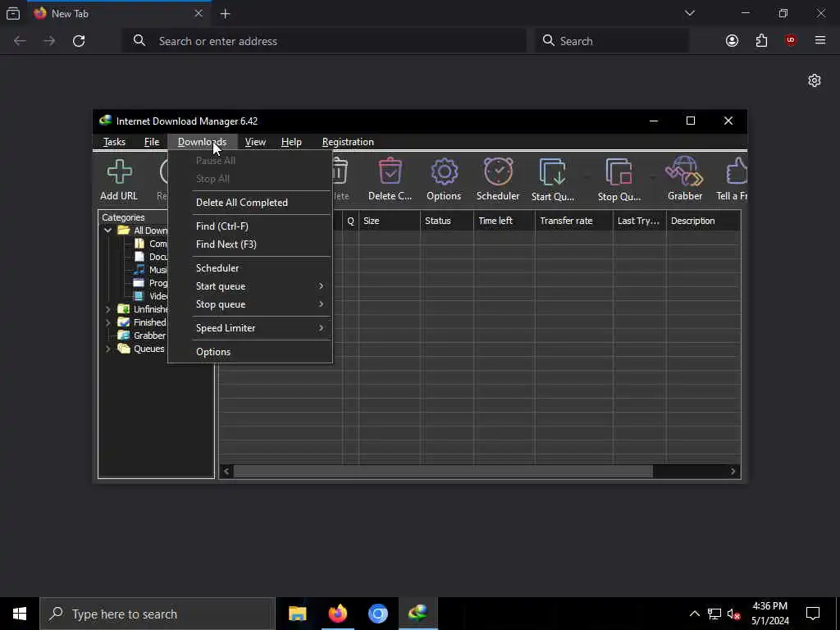Click scroll left arrow of download list

226,472
